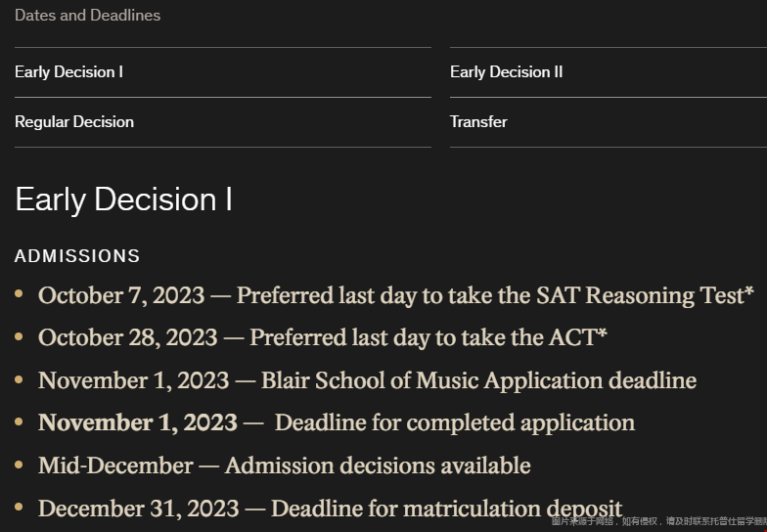
Task: Click the December 31, 2023 matriculation deposit item
Action: pos(331,509)
